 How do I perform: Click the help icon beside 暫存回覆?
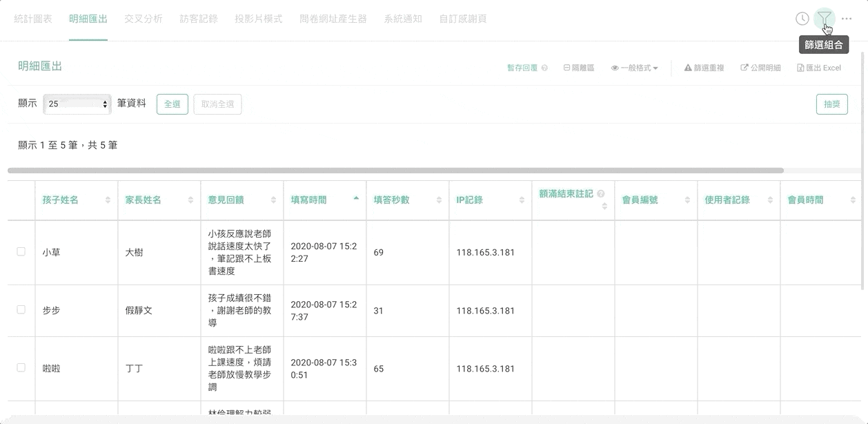[x=544, y=68]
